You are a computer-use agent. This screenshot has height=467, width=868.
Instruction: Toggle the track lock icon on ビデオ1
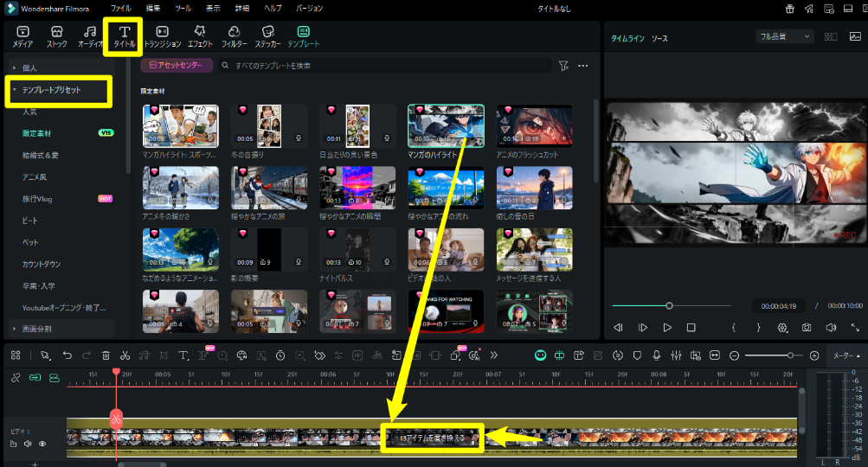coord(14,444)
